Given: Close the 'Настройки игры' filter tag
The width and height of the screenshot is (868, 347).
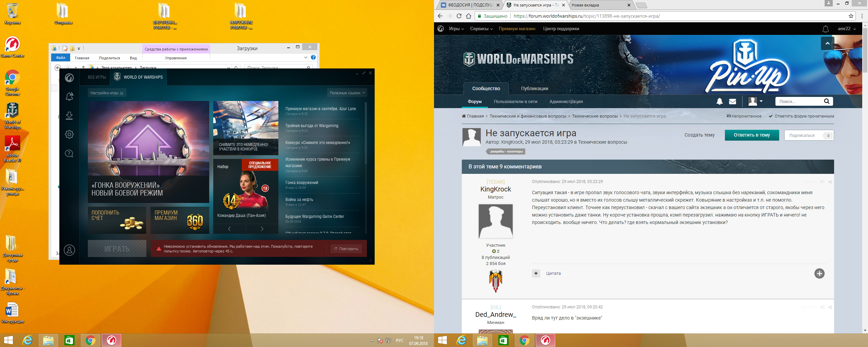Looking at the screenshot, I should tap(121, 93).
